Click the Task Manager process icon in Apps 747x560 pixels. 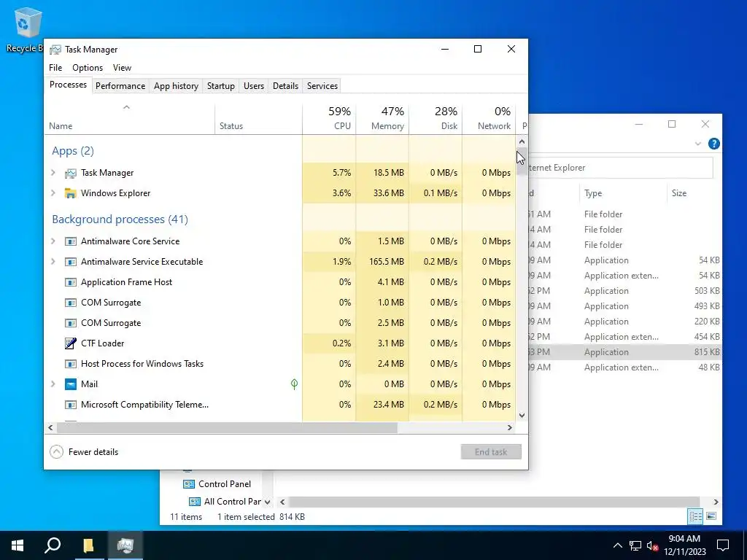tap(71, 174)
